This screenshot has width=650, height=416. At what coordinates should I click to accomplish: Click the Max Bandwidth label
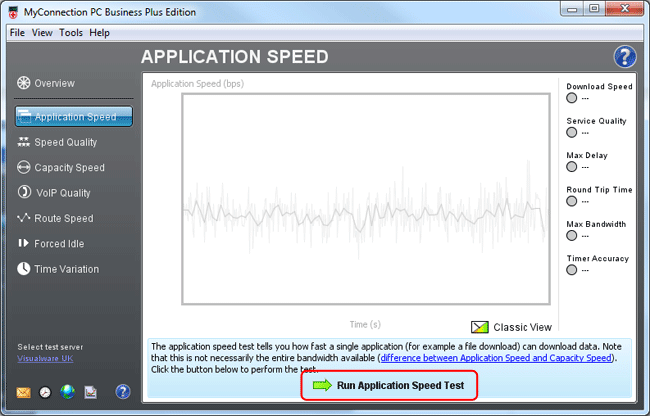tap(596, 224)
